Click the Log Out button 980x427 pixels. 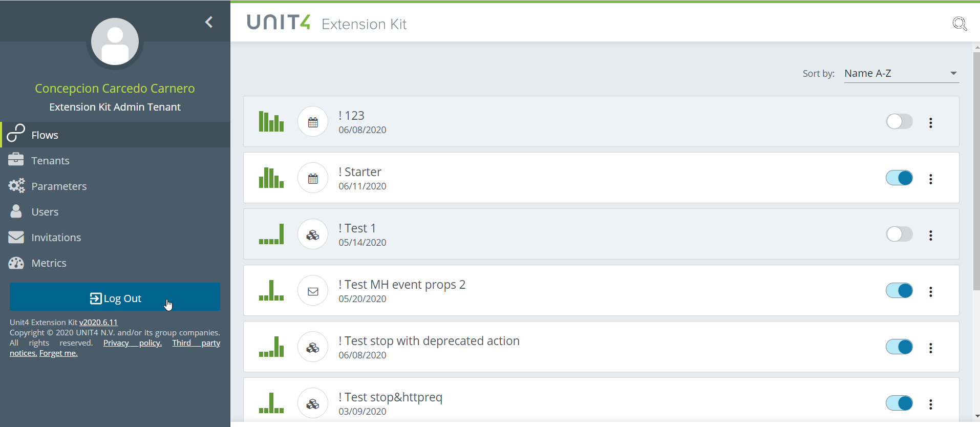coord(115,297)
